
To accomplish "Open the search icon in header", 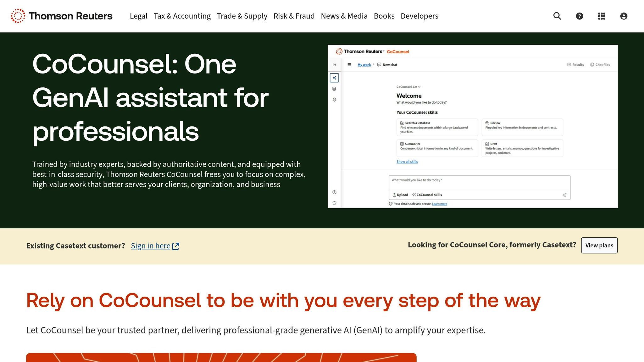I will [557, 16].
